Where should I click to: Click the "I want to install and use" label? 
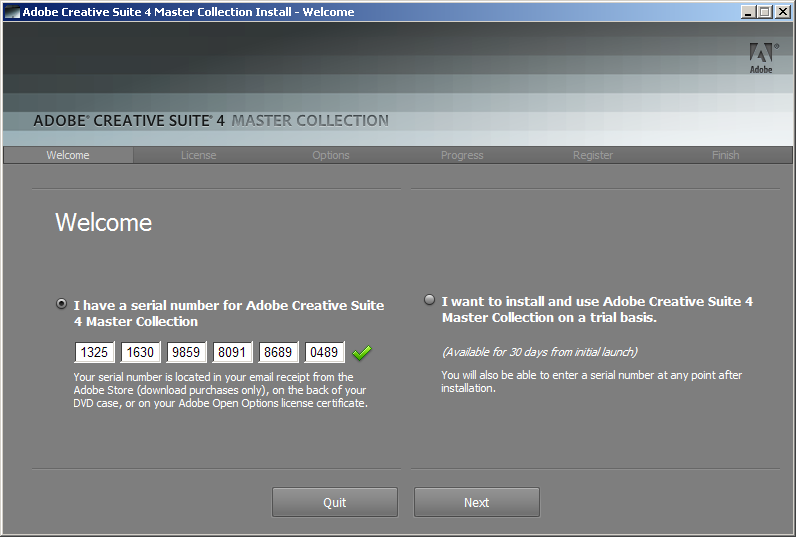[x=597, y=309]
